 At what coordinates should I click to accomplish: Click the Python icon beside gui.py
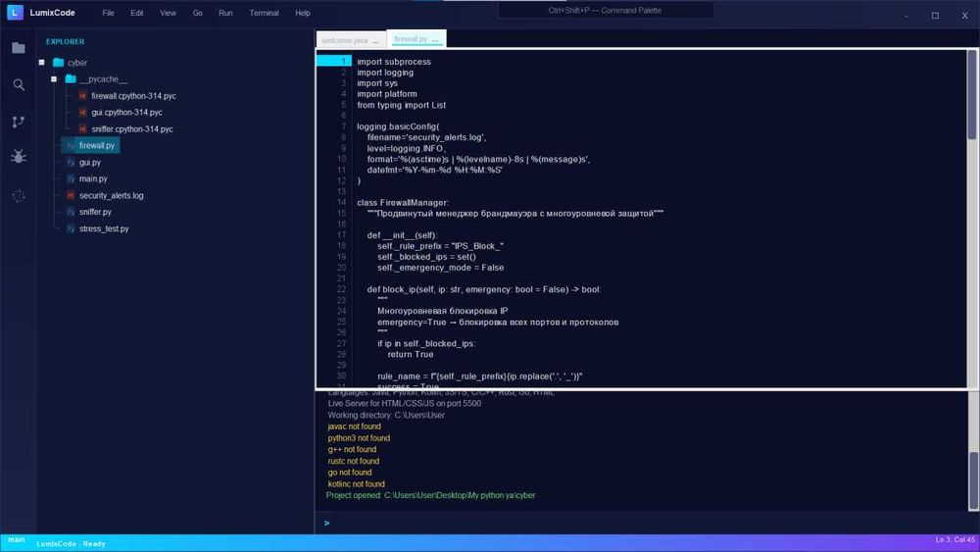click(71, 162)
